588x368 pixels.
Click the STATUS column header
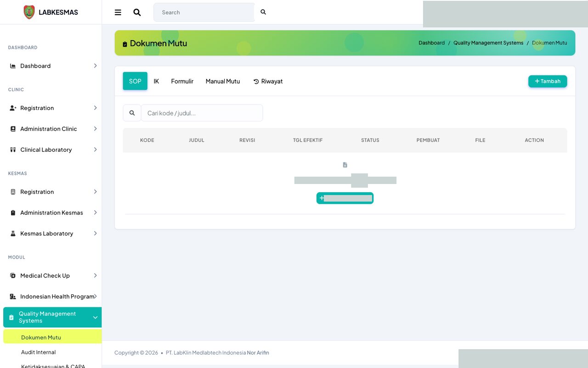(x=370, y=140)
